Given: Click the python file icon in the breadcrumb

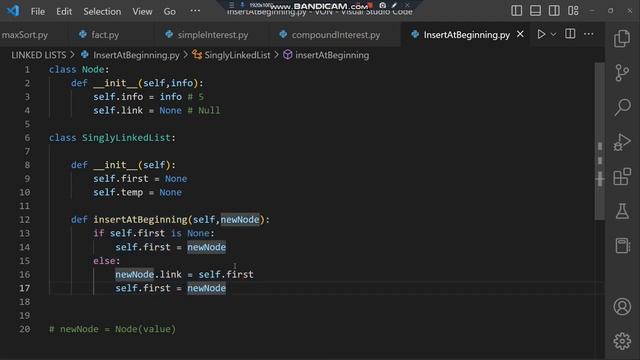Looking at the screenshot, I should click(x=85, y=55).
